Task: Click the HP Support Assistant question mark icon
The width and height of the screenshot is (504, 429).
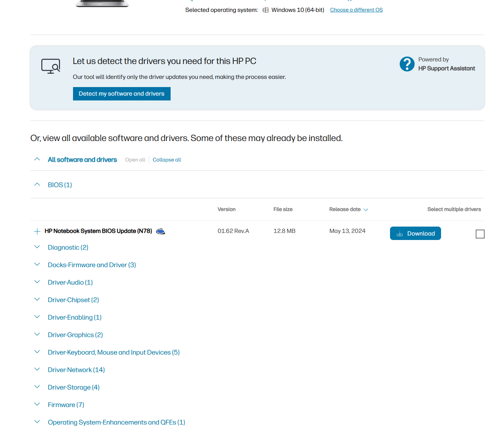Action: pyautogui.click(x=407, y=64)
